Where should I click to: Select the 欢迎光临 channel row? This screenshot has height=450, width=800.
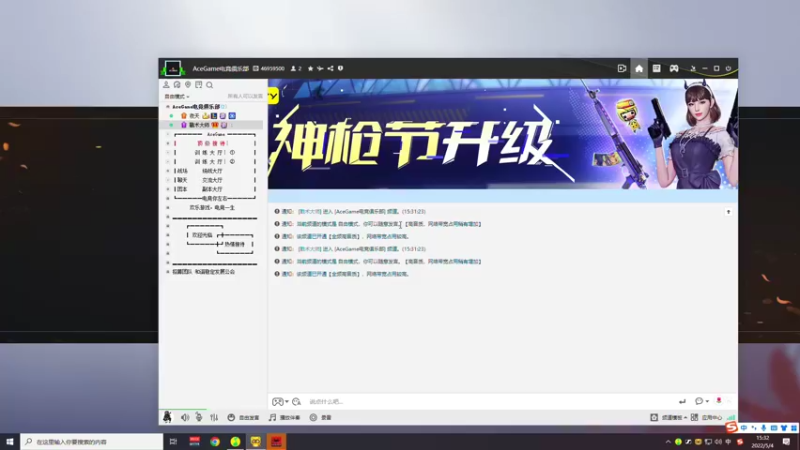(x=202, y=235)
